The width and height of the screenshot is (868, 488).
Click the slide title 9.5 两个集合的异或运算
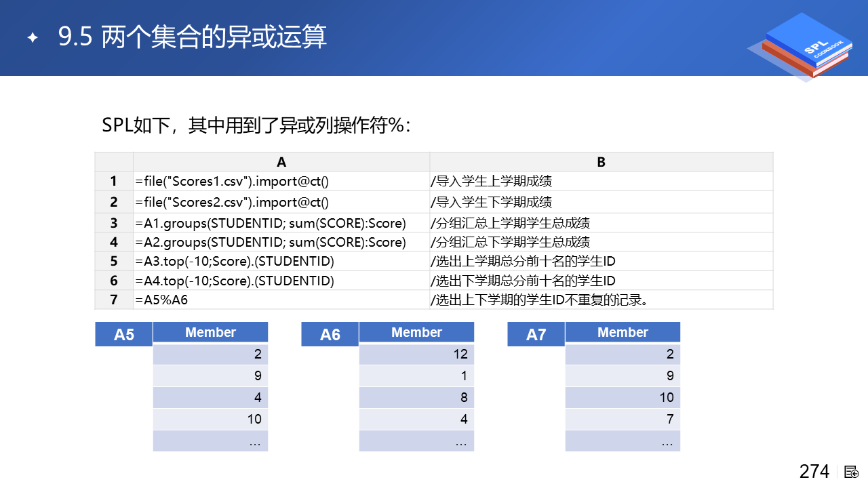coord(193,38)
